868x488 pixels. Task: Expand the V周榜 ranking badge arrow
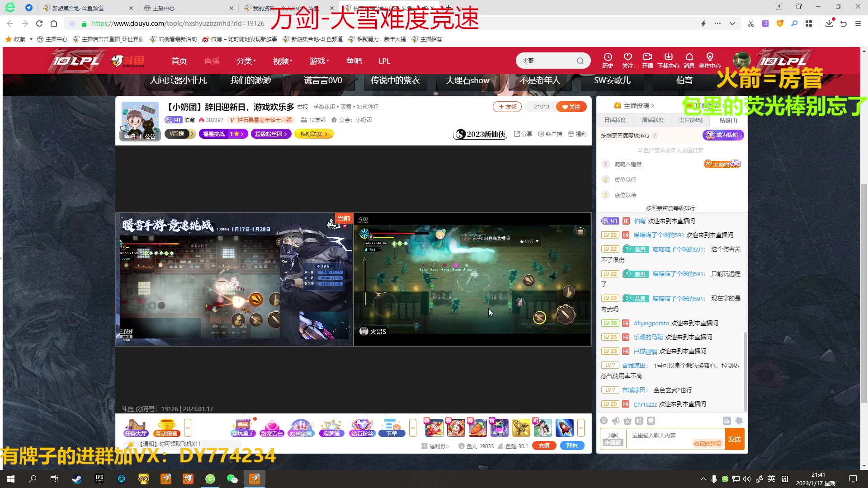coord(192,134)
